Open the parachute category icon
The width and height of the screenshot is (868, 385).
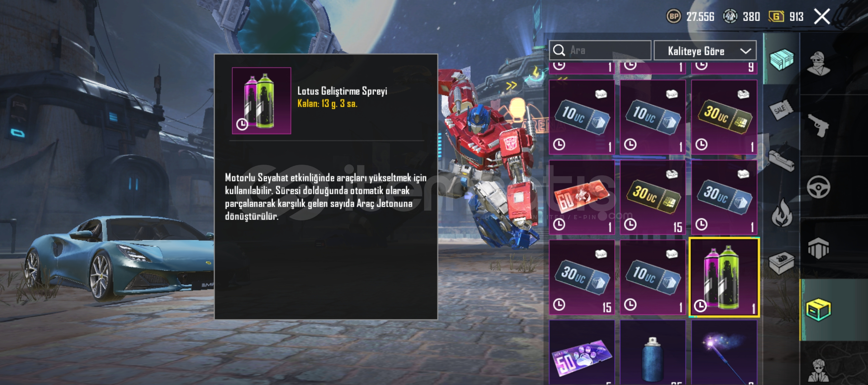click(818, 248)
